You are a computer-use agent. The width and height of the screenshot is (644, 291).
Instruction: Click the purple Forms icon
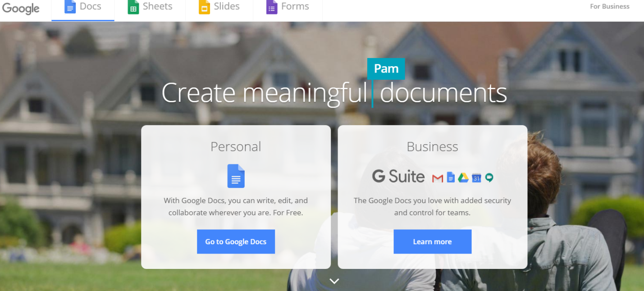click(x=272, y=7)
